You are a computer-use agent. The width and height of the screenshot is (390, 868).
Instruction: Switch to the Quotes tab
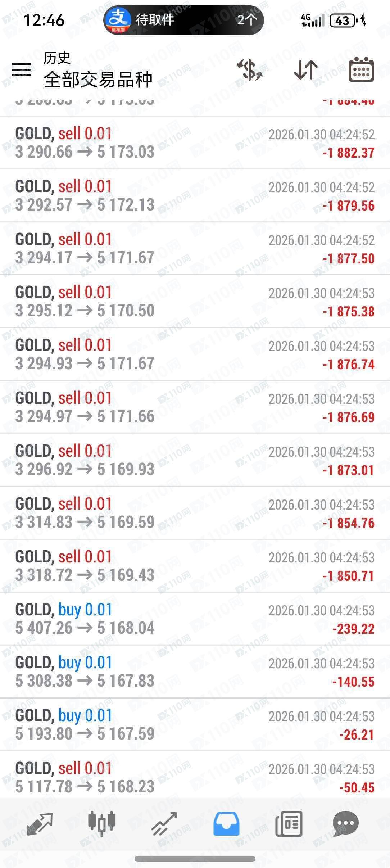(39, 824)
